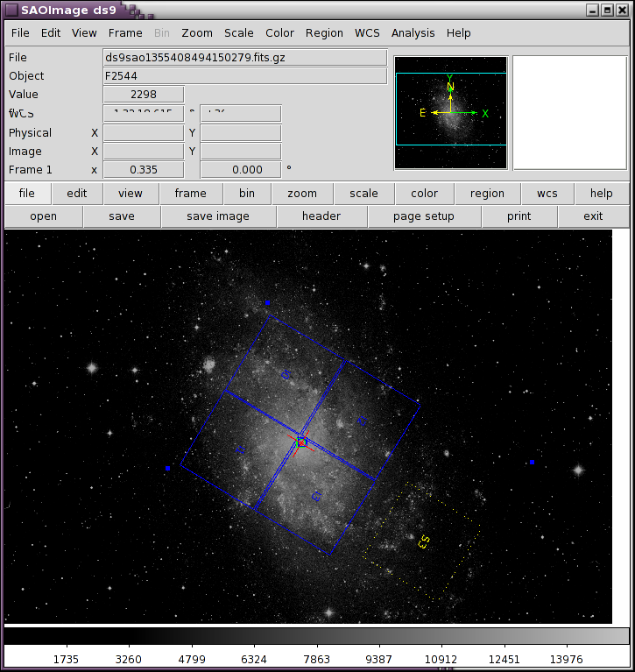
Task: Select the 'wcs' buttonbar tab
Action: pos(547,194)
